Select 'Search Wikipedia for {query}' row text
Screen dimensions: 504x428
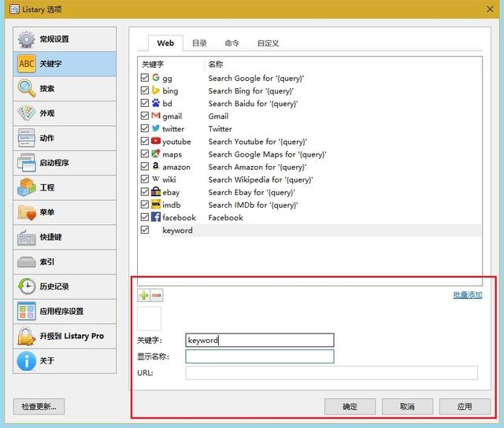click(x=261, y=179)
